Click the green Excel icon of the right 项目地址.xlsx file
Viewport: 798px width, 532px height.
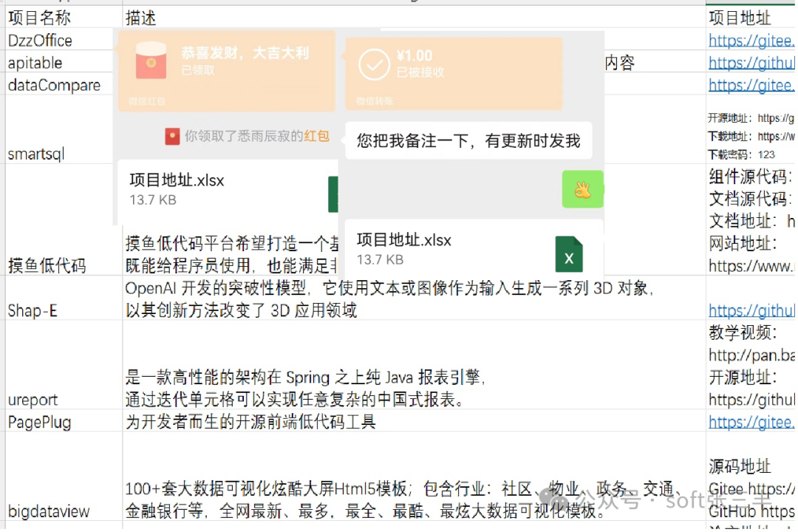point(569,254)
